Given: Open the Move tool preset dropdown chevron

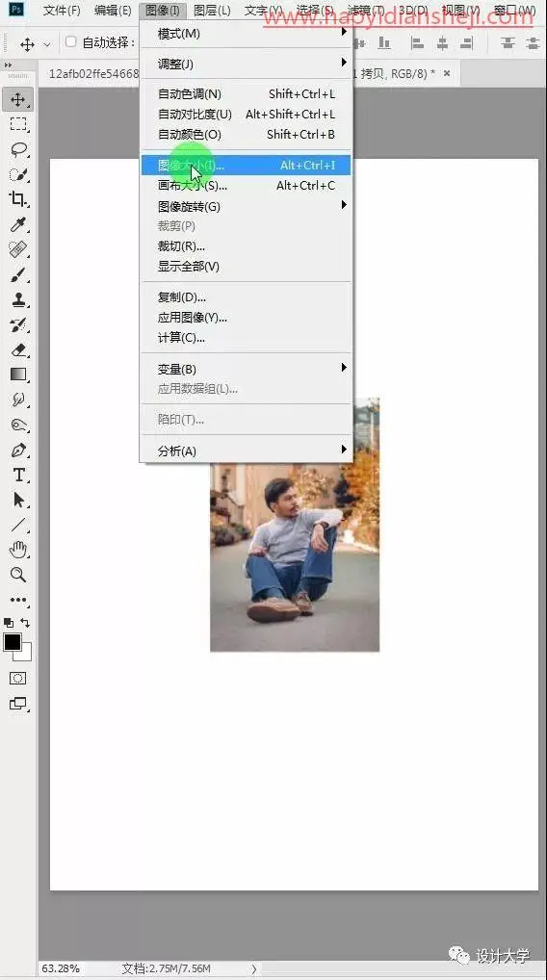Looking at the screenshot, I should 47,44.
